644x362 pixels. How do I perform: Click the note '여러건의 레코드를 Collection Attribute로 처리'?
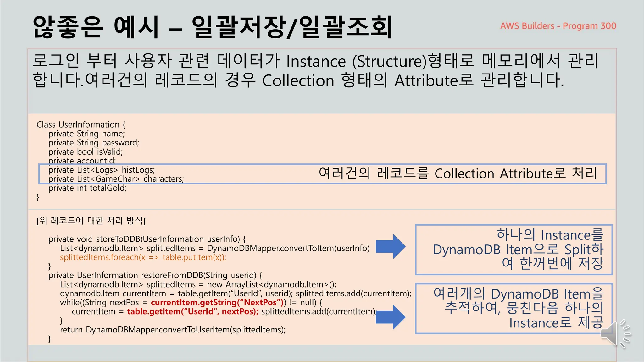point(458,173)
